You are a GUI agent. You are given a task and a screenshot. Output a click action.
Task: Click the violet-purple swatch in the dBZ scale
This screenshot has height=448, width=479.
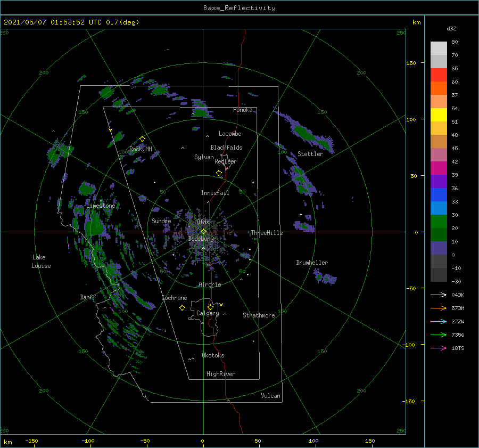click(x=439, y=182)
